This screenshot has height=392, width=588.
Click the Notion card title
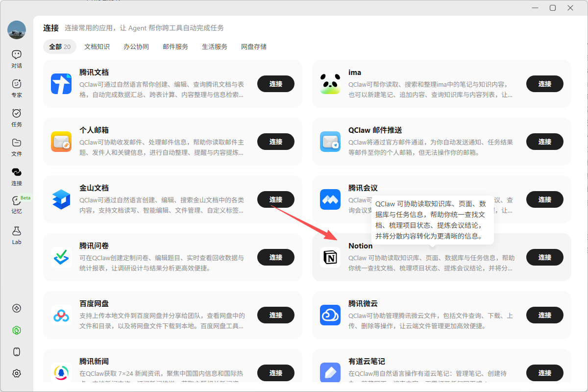[x=361, y=245]
